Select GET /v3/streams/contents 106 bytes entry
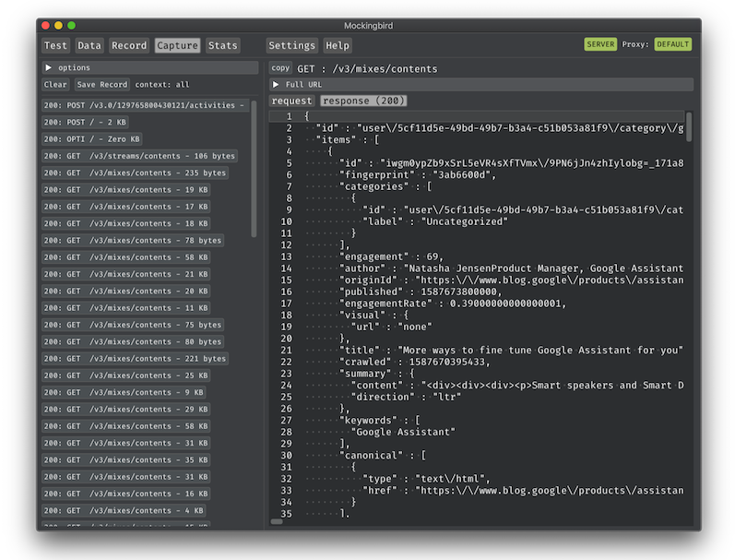This screenshot has height=560, width=735. click(x=139, y=156)
